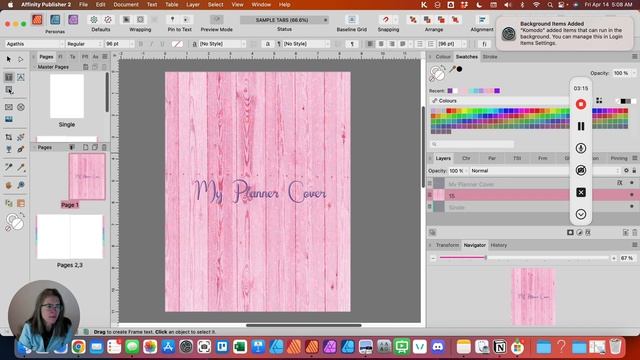Image resolution: width=640 pixels, height=360 pixels.
Task: Switch to the Designer persona
Action: (x=55, y=20)
